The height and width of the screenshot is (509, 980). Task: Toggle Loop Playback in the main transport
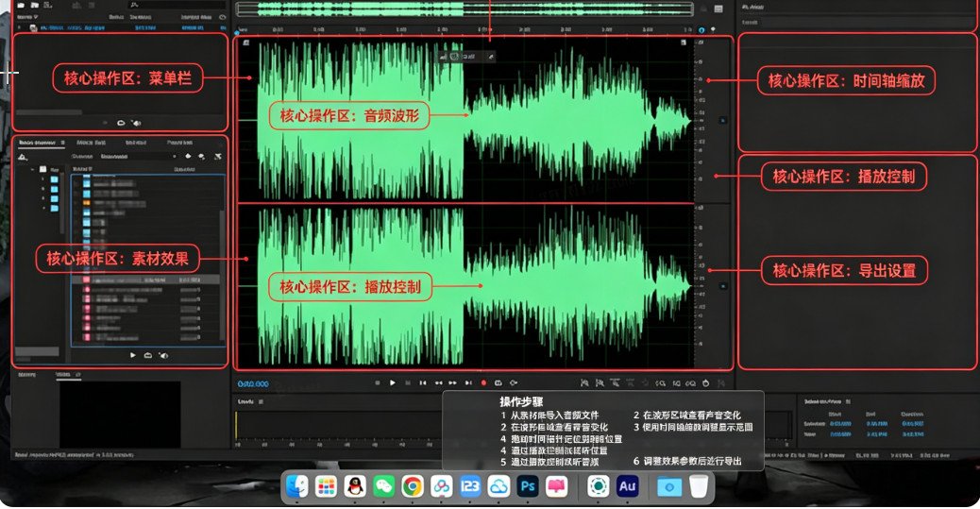pyautogui.click(x=498, y=382)
